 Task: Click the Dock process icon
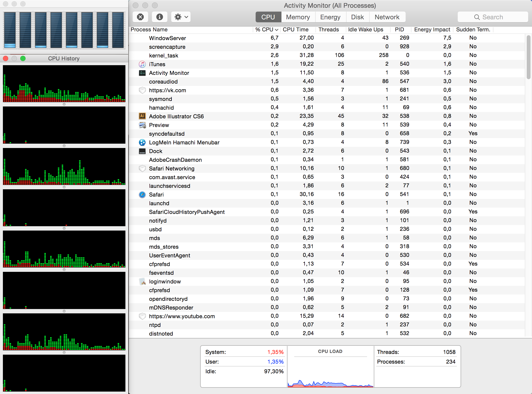(142, 151)
